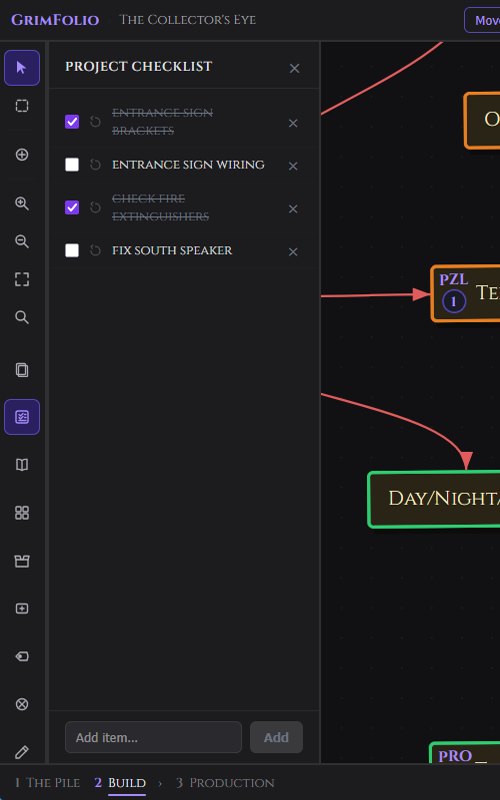Click the circled X icon in sidebar
The width and height of the screenshot is (500, 800).
(x=22, y=704)
